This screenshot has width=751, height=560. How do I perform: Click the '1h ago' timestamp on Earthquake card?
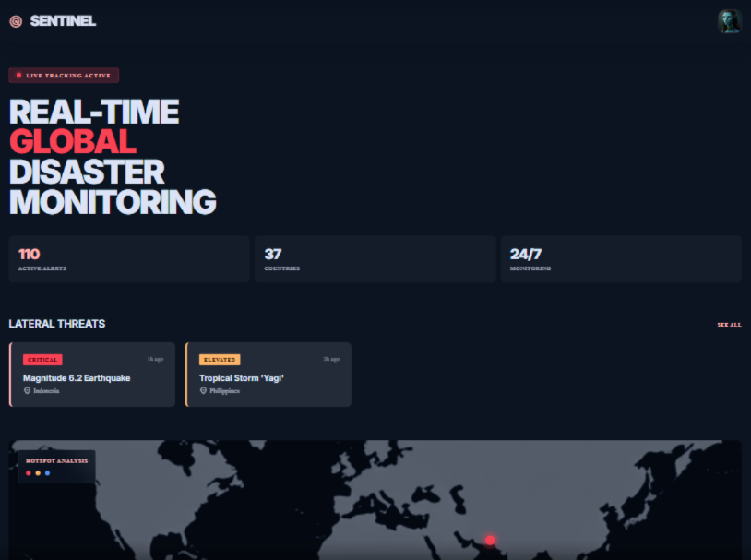155,359
